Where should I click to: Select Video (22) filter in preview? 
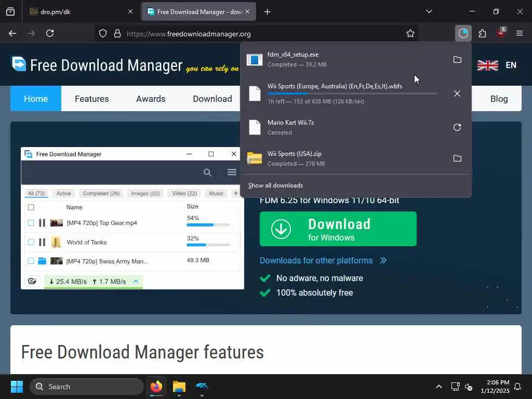(184, 193)
